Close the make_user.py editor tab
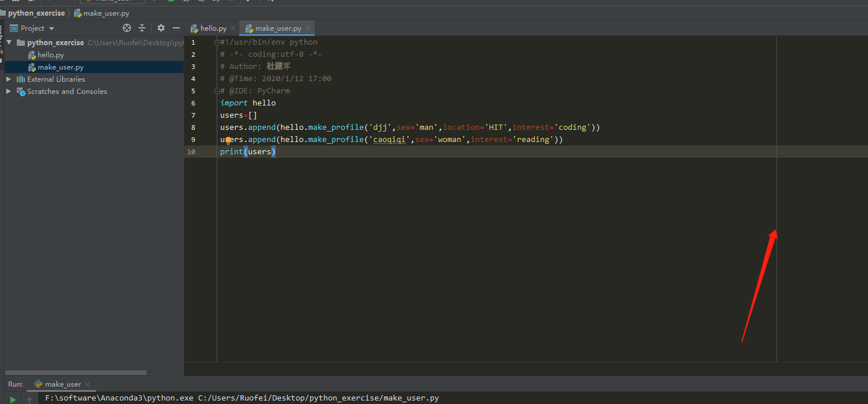Viewport: 868px width, 404px height. click(308, 28)
